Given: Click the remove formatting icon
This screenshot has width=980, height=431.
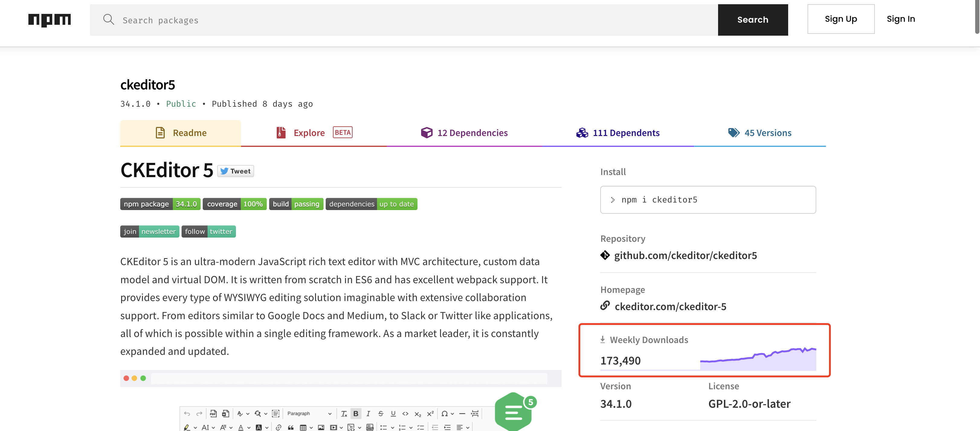Looking at the screenshot, I should tap(344, 413).
